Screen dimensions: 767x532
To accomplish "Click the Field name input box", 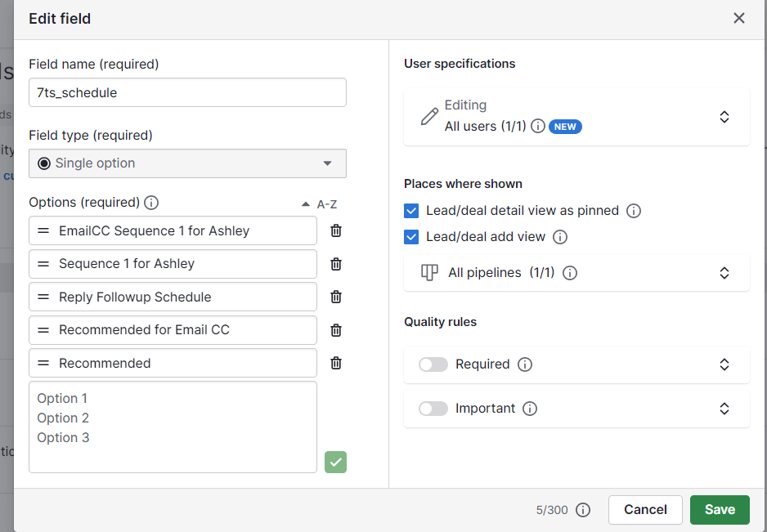I will click(x=187, y=92).
